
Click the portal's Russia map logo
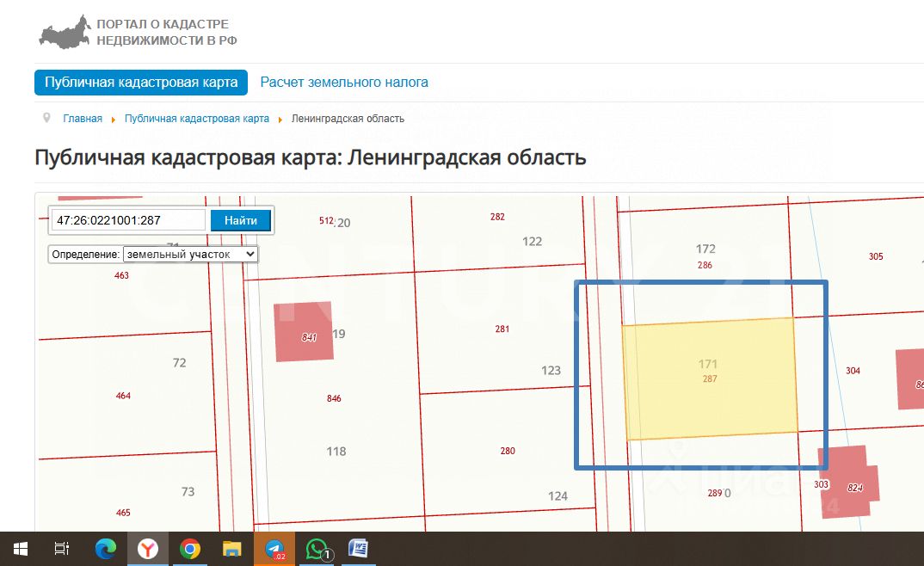65,33
